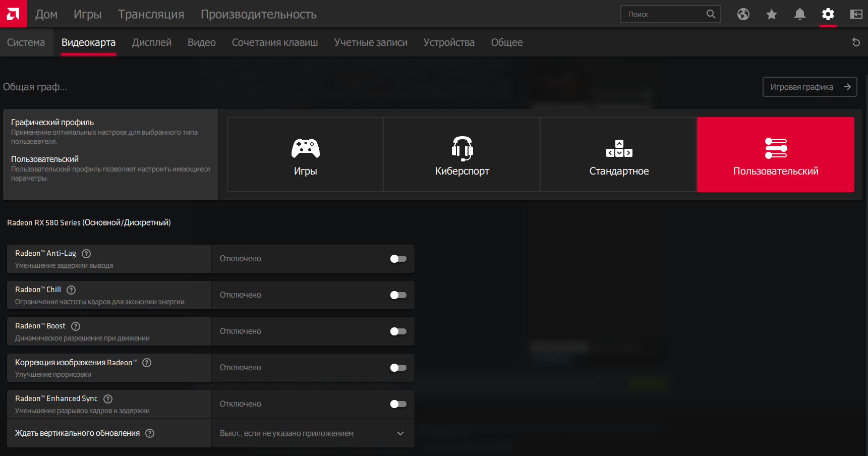Enable Radeon Boost toggle
868x456 pixels.
coord(398,331)
